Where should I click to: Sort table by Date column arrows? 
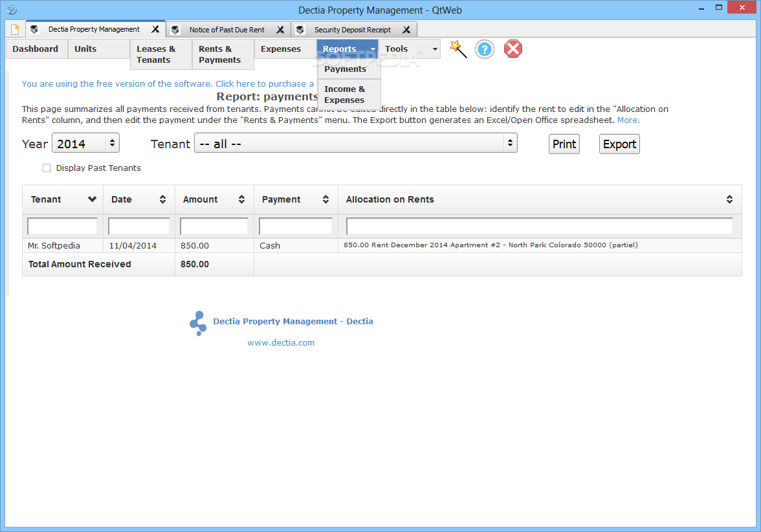pos(162,199)
